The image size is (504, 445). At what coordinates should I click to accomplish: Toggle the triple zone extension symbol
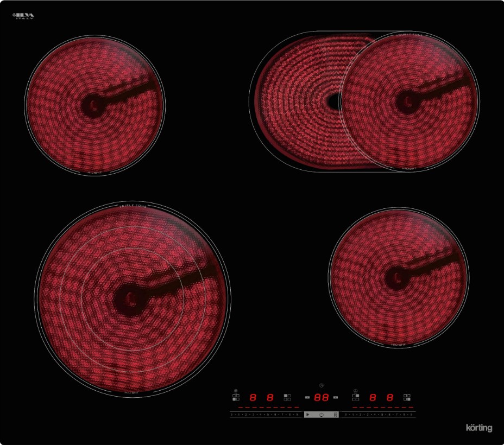click(236, 390)
